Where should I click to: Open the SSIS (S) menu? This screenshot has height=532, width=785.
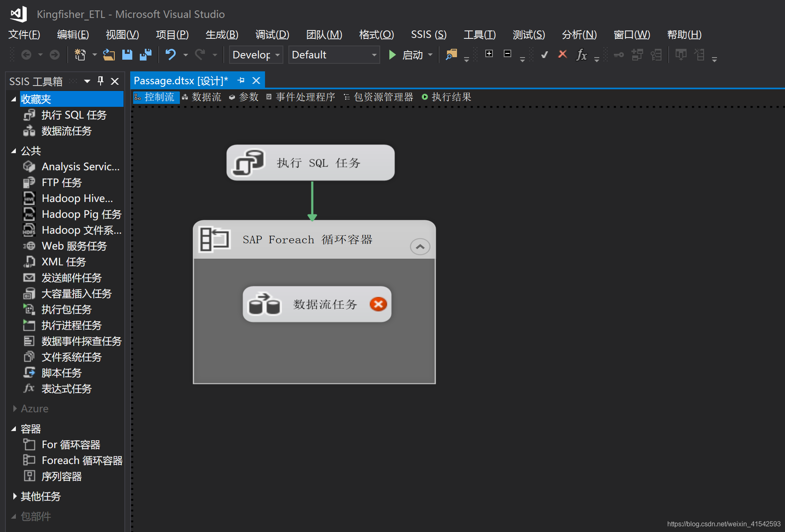(429, 35)
